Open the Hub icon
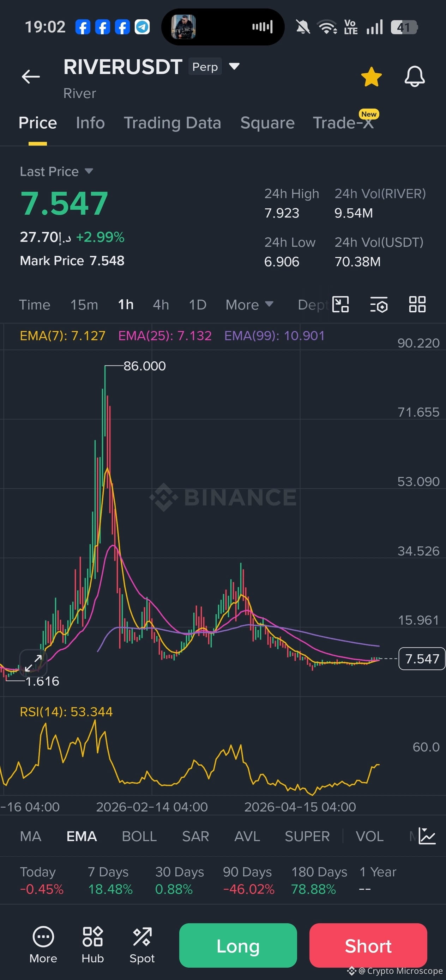Image resolution: width=446 pixels, height=980 pixels. click(92, 945)
